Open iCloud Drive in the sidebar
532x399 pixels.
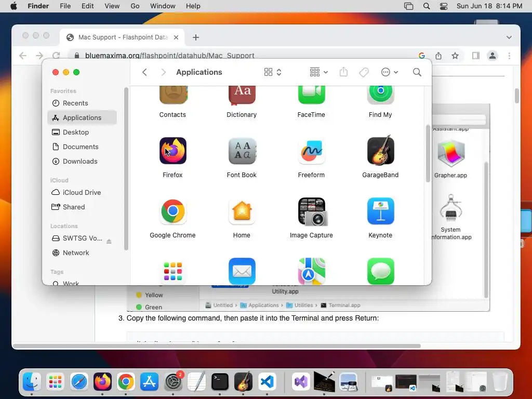pos(82,192)
